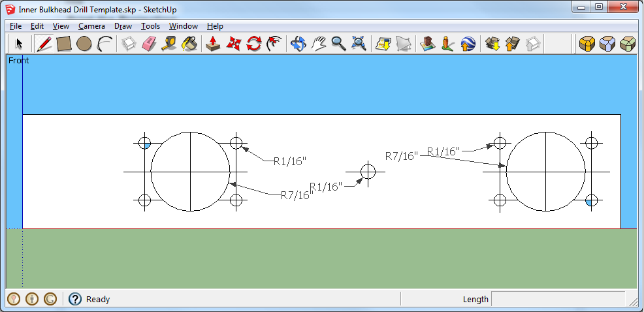Open the Window menu
Screen dimensions: 644x312
pyautogui.click(x=183, y=26)
